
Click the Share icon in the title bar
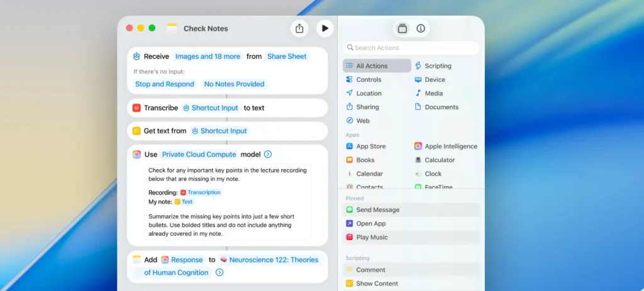point(299,28)
